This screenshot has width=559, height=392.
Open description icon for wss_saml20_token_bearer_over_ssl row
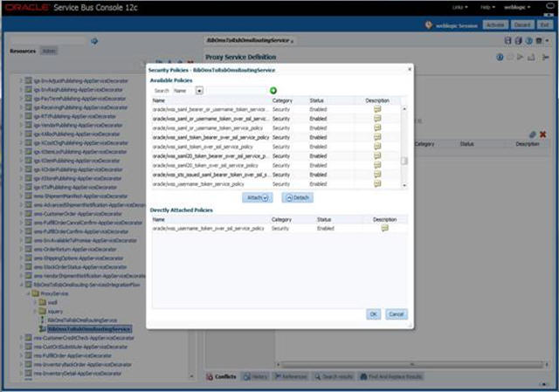coord(377,156)
